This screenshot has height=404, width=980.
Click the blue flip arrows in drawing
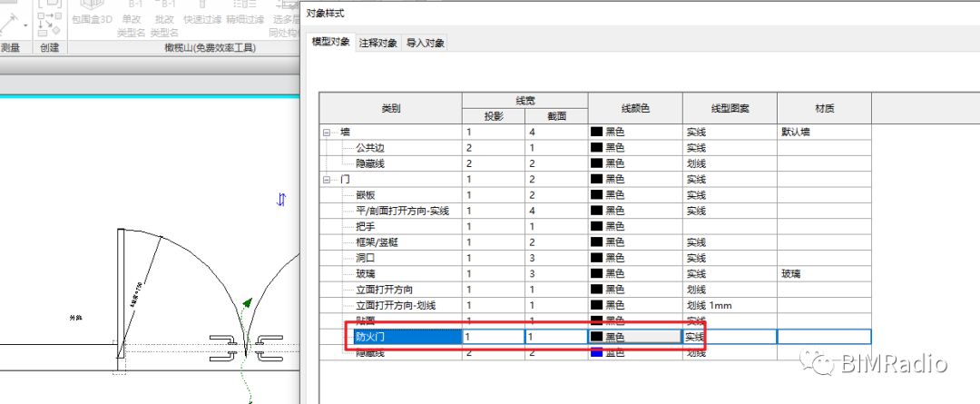pos(281,200)
